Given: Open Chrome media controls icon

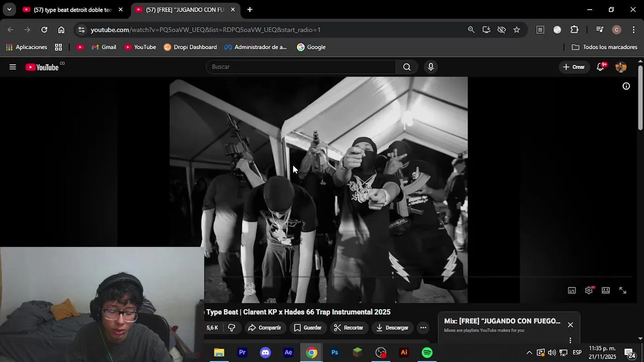Looking at the screenshot, I should (600, 30).
